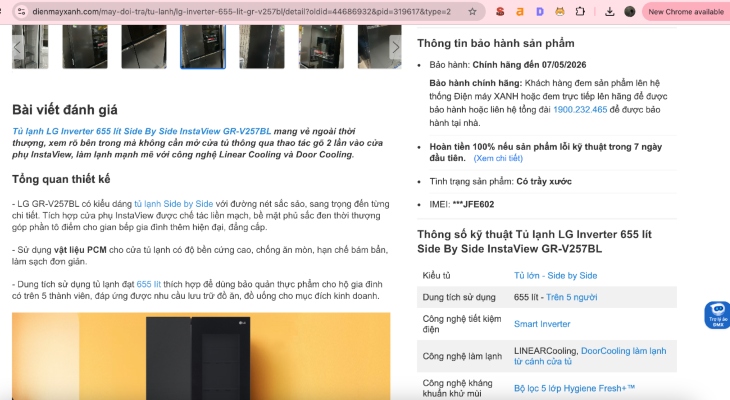Select the highlighted fridge photo thumbnail

[203, 47]
